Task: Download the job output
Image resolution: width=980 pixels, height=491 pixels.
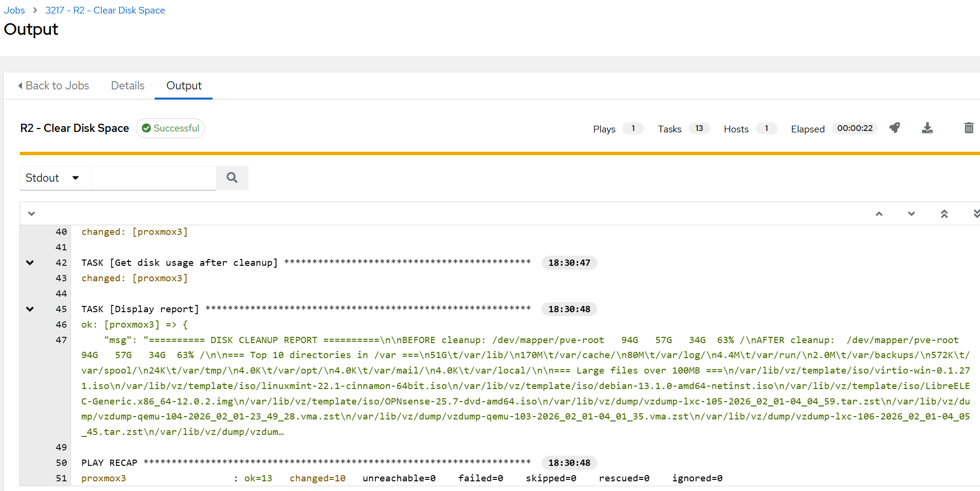Action: [x=927, y=128]
